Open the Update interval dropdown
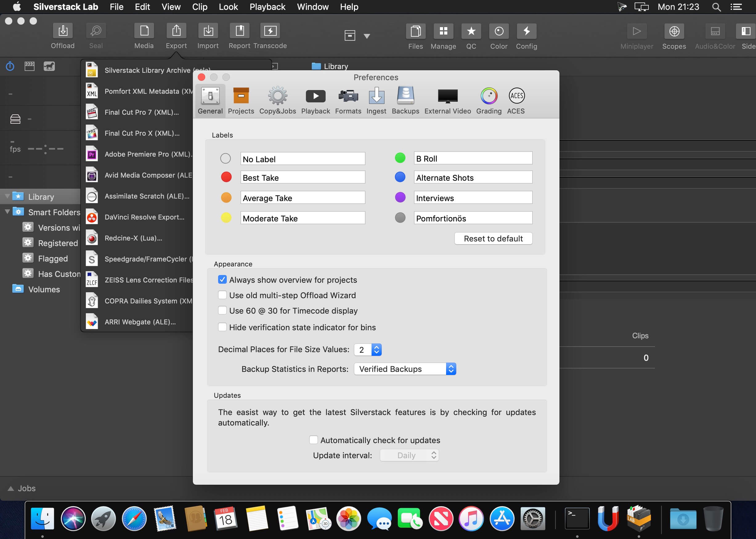Viewport: 756px width, 539px height. pos(409,455)
